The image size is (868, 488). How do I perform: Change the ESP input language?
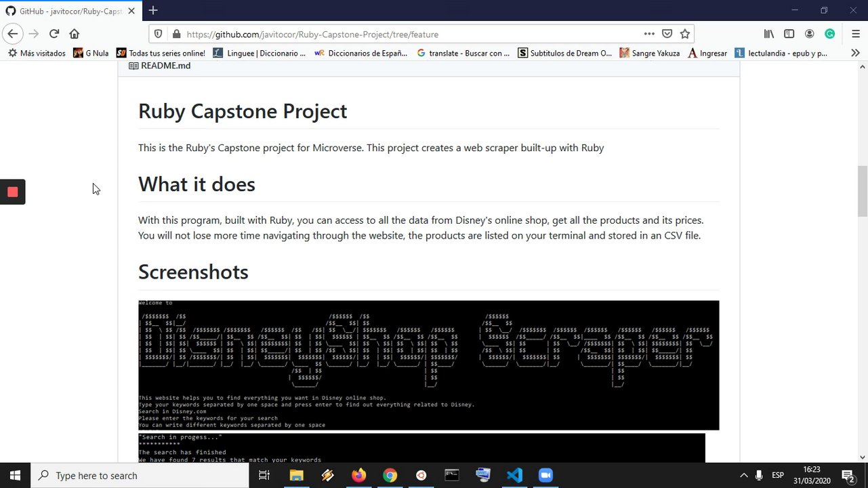778,475
